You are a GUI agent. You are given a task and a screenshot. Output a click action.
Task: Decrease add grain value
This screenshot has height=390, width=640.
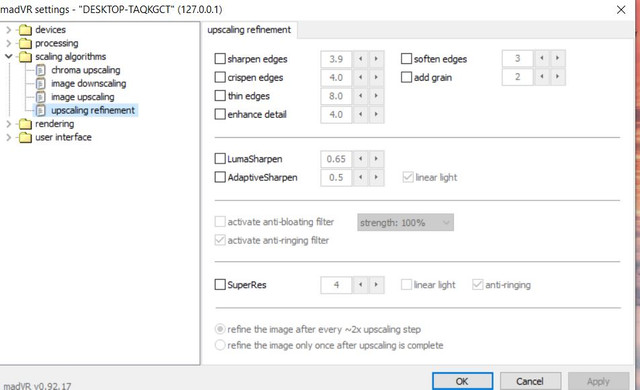point(542,77)
